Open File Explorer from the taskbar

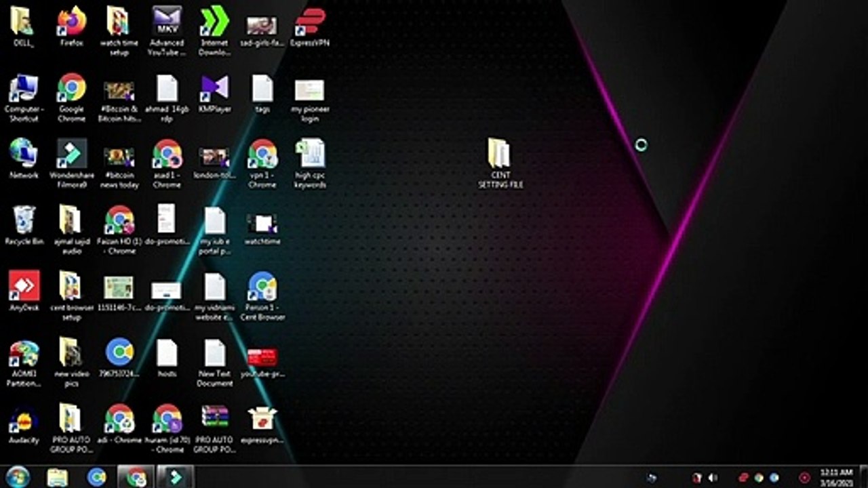(57, 477)
